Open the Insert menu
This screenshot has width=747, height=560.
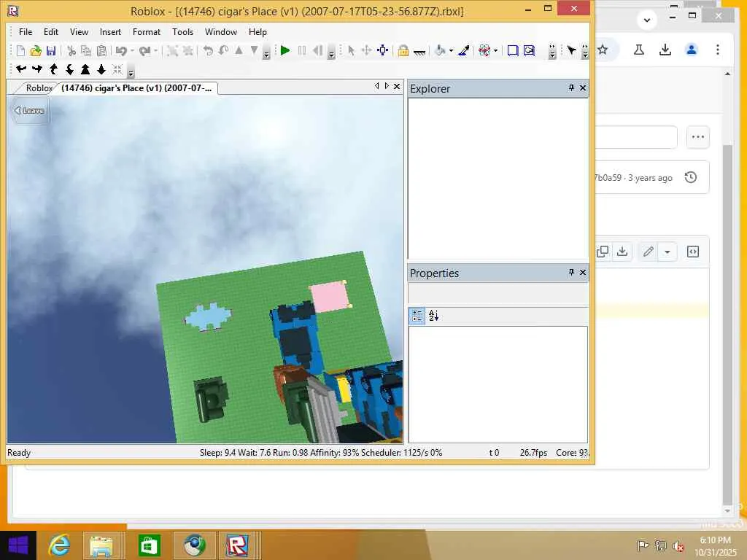pos(110,32)
